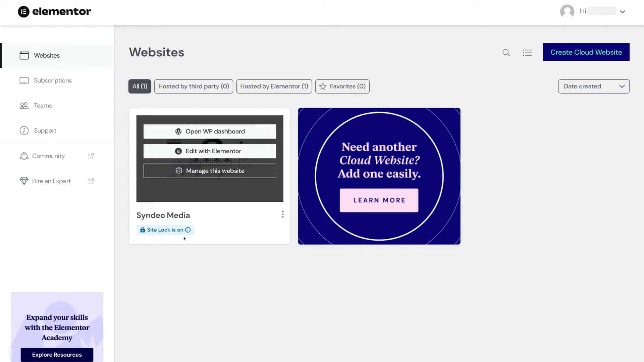This screenshot has width=644, height=362.
Task: Click the Teams people icon in sidebar
Action: pyautogui.click(x=24, y=106)
